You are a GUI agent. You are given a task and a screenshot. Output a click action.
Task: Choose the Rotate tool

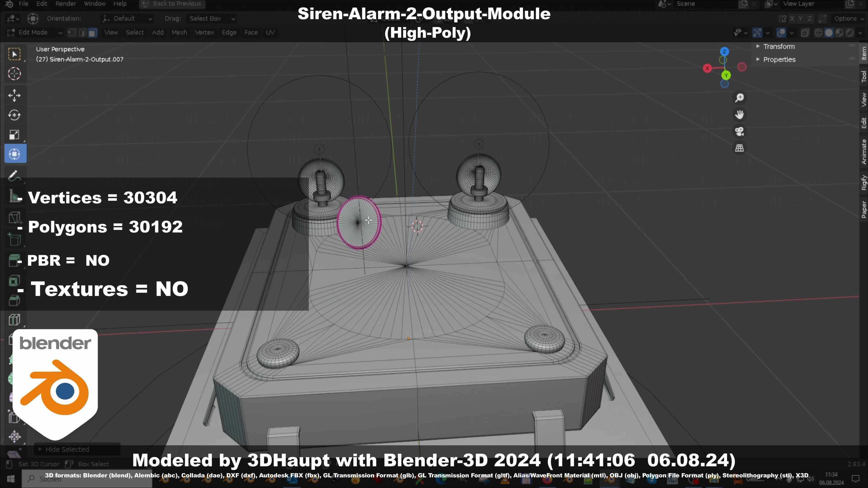coord(14,115)
